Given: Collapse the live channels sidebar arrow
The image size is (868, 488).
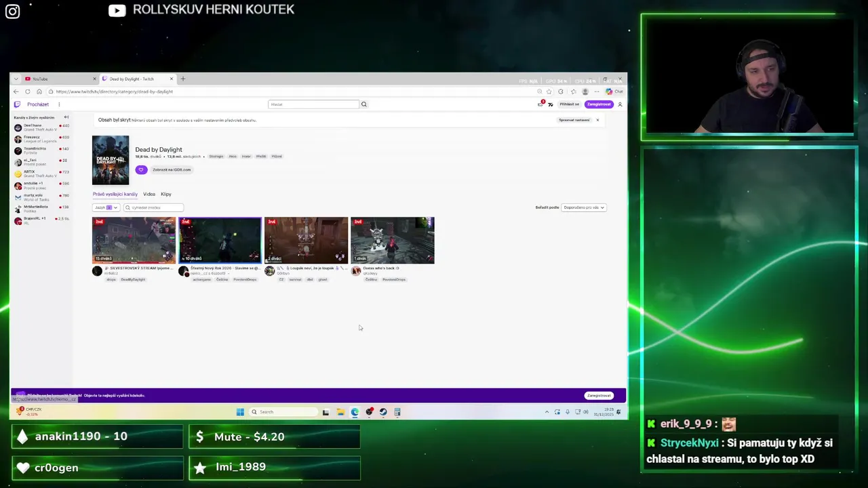Looking at the screenshot, I should [66, 117].
